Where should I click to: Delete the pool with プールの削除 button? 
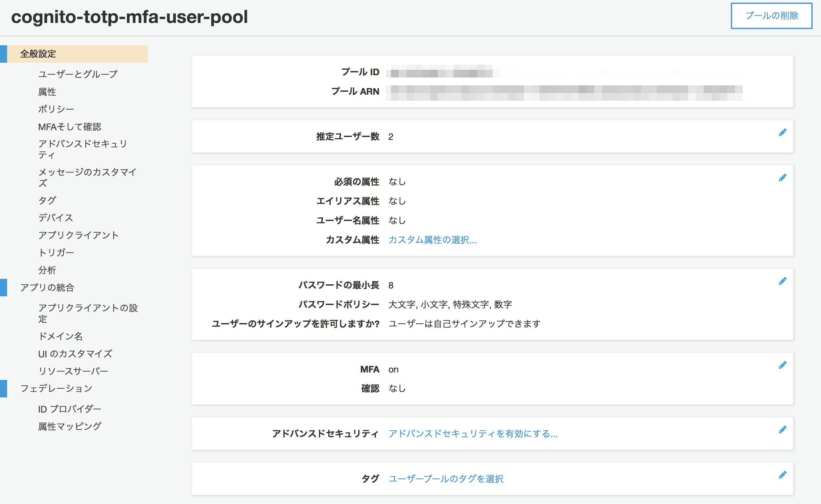pyautogui.click(x=771, y=16)
